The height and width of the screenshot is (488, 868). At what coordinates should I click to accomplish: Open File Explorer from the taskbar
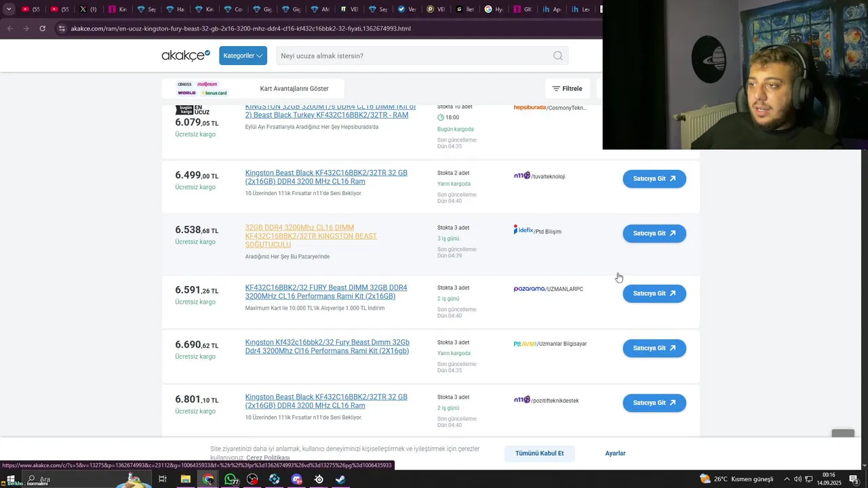click(x=185, y=479)
